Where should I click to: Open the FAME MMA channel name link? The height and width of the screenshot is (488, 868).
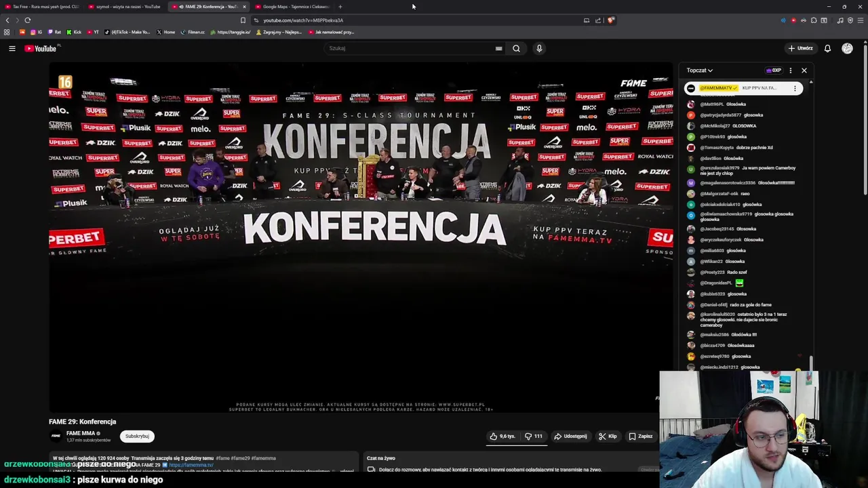(x=81, y=433)
